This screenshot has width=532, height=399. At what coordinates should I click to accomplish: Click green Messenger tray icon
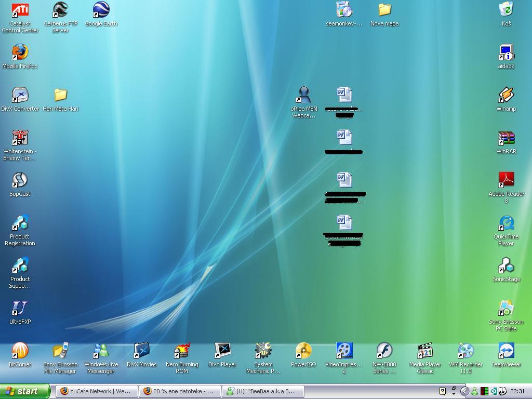475,392
